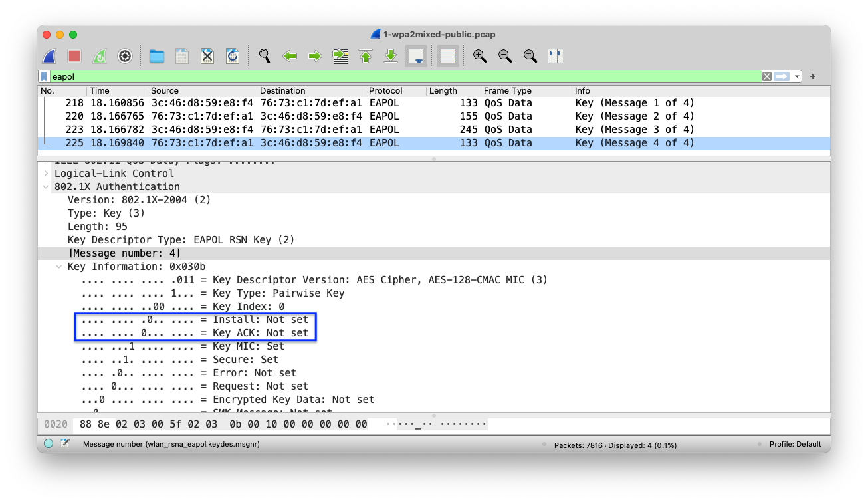Clear the eapol display filter

pyautogui.click(x=767, y=77)
